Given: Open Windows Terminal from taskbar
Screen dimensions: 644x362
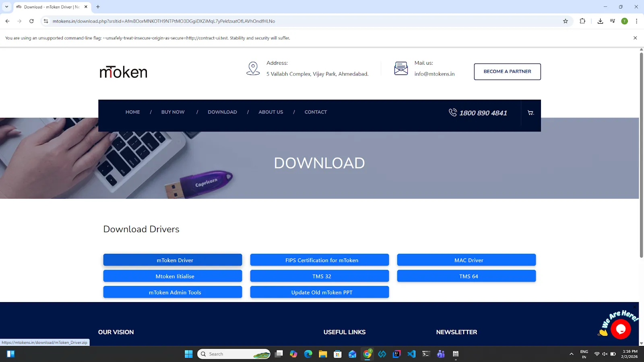Looking at the screenshot, I should coord(426,354).
